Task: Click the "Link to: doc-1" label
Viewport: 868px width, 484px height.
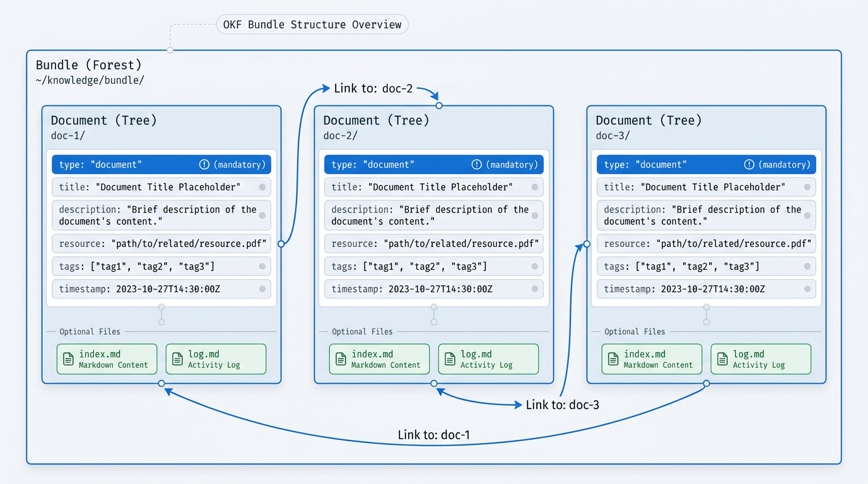Action: click(x=434, y=435)
